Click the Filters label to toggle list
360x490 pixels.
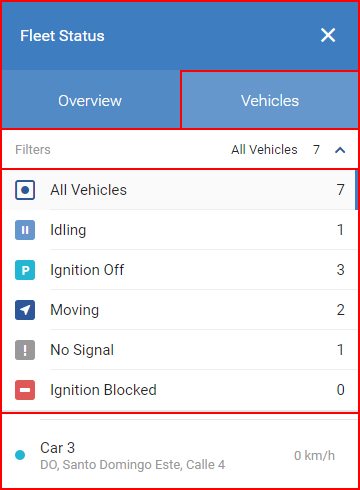click(33, 150)
